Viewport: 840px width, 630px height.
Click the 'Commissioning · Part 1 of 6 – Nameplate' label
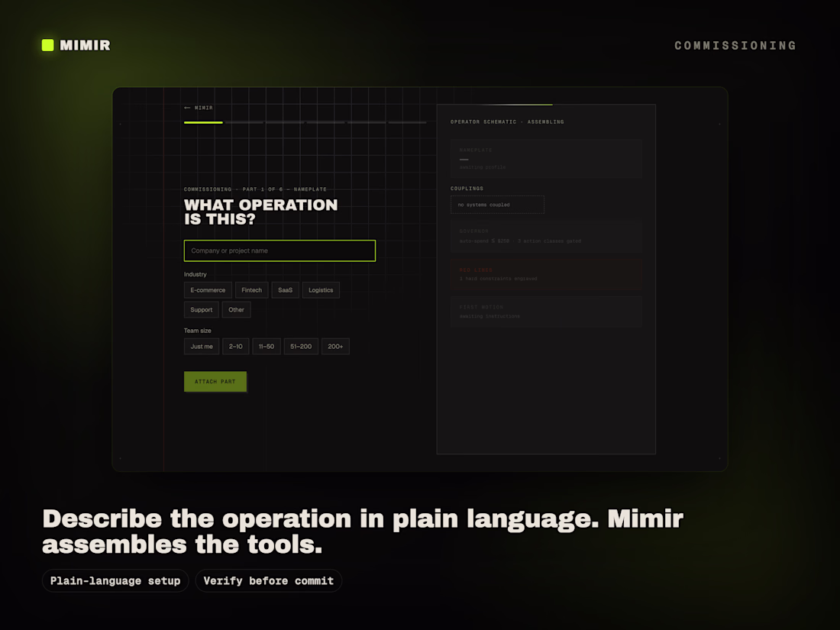point(255,189)
